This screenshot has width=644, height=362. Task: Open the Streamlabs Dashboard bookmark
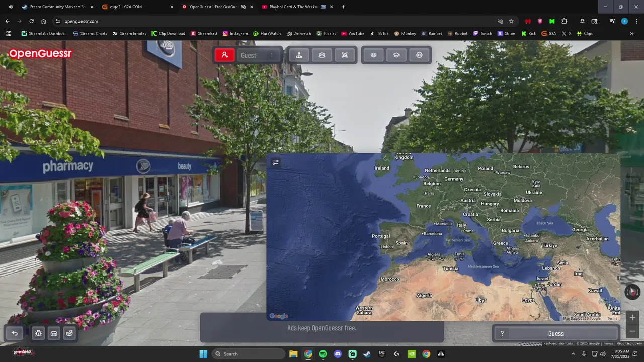click(x=44, y=34)
